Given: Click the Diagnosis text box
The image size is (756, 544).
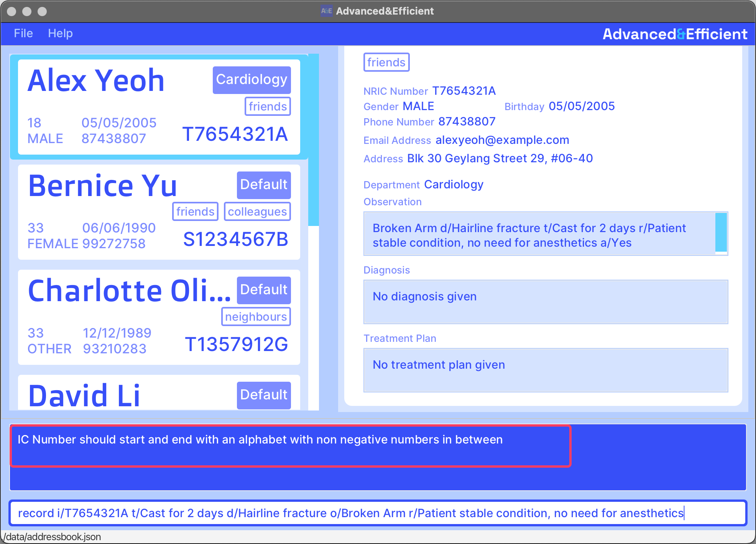Looking at the screenshot, I should pos(545,302).
